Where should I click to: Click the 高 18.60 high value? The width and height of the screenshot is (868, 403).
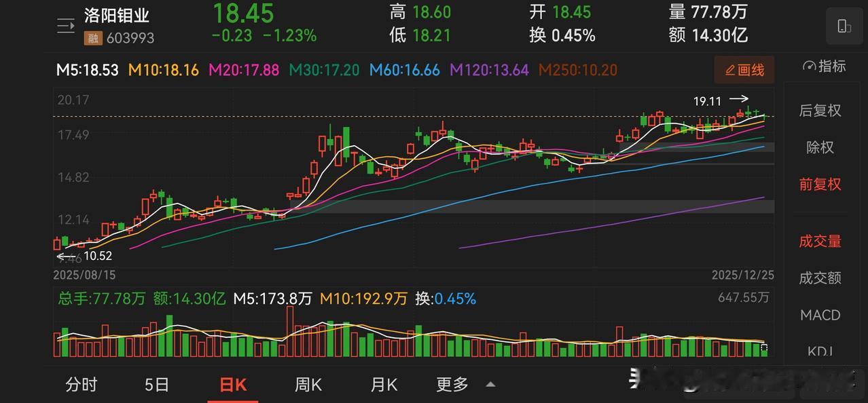click(420, 12)
